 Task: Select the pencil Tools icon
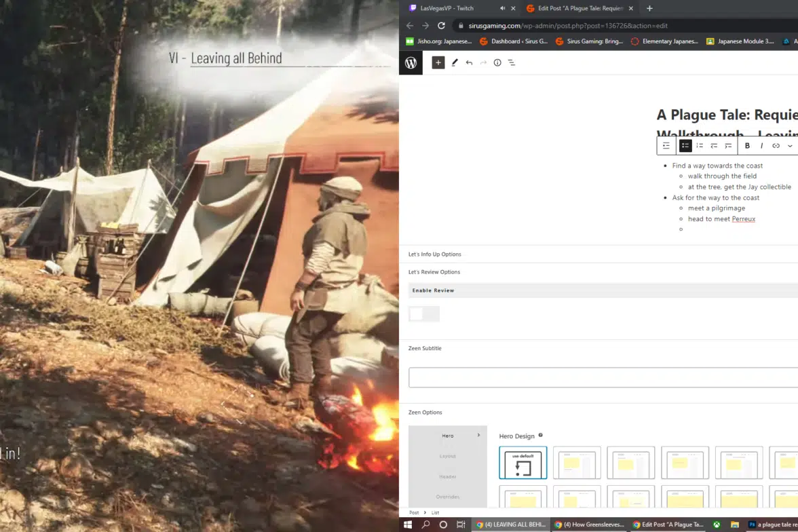[455, 62]
